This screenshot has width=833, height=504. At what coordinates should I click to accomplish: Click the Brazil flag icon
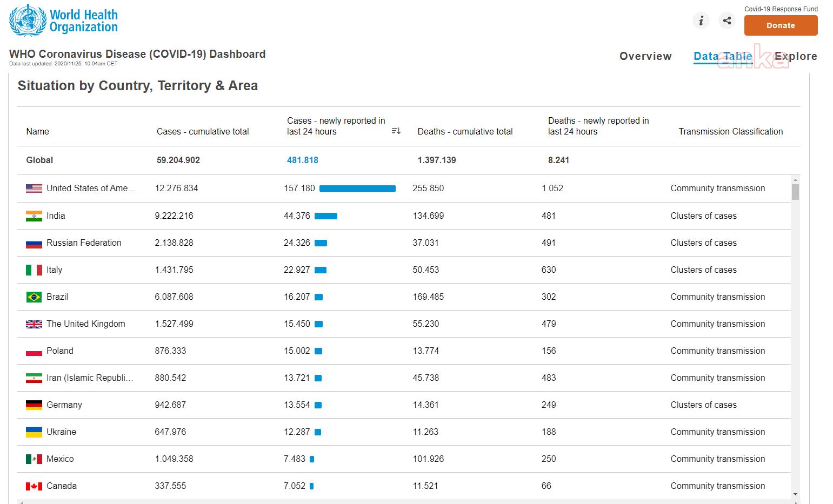click(x=34, y=297)
